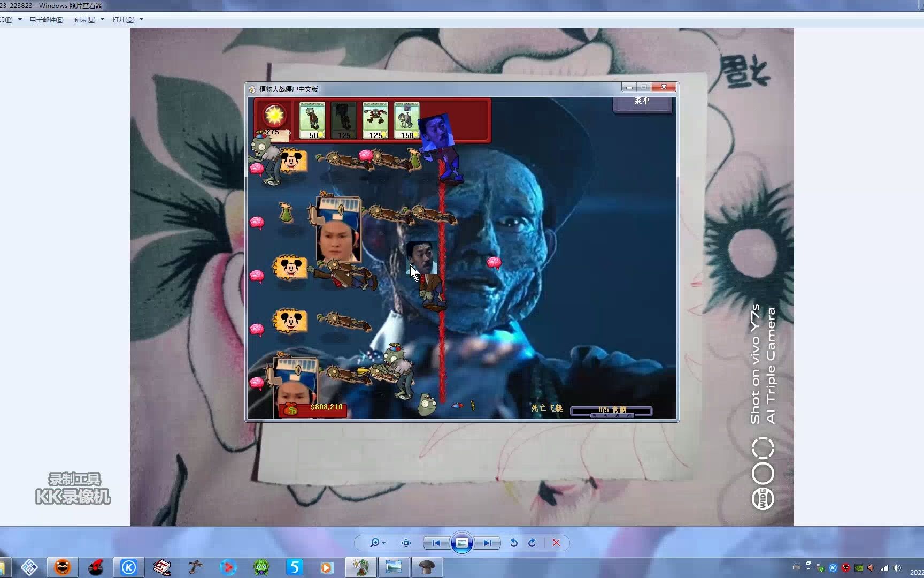Open the 刻录(U) menu
This screenshot has height=578, width=924.
coord(84,20)
